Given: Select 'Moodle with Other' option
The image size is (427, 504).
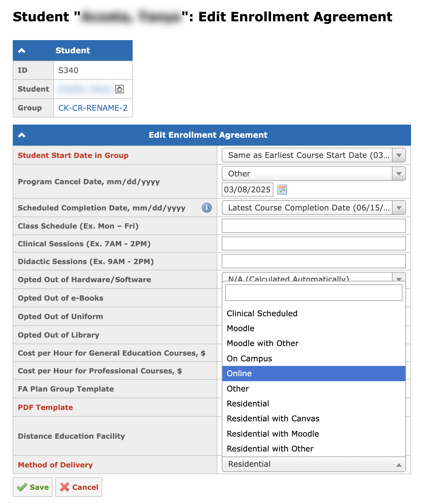Looking at the screenshot, I should click(314, 343).
